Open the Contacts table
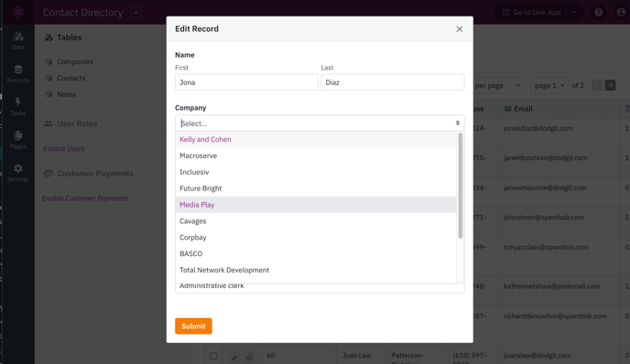Image resolution: width=630 pixels, height=364 pixels. 71,79
